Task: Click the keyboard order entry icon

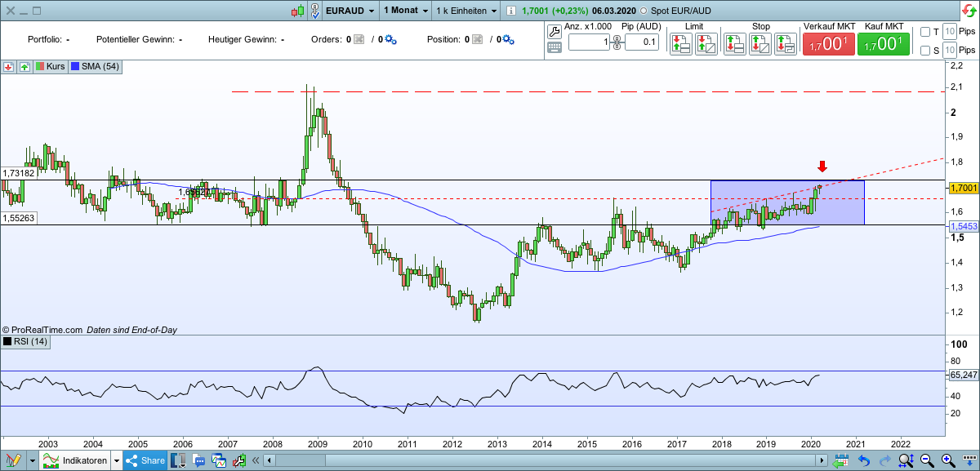Action: pos(554,47)
